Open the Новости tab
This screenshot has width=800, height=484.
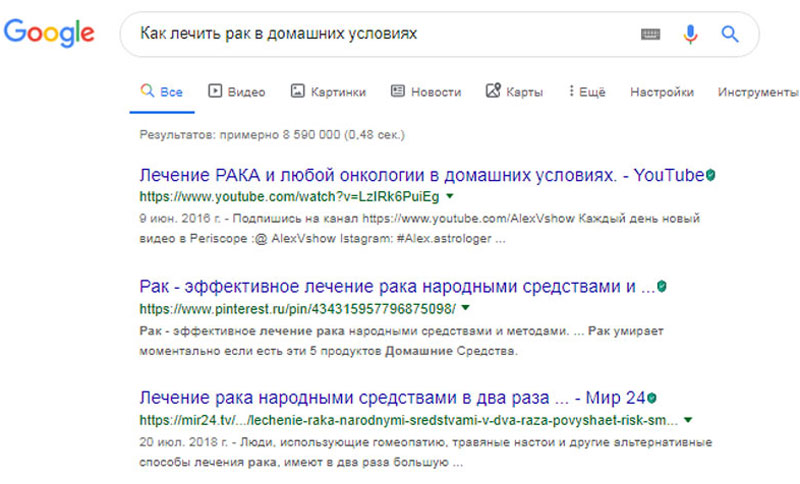[426, 92]
